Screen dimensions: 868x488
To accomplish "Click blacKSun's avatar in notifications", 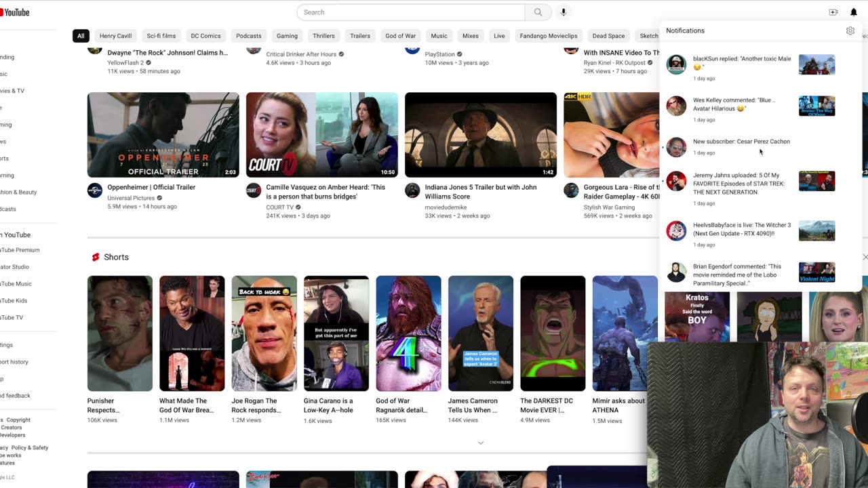I will [676, 64].
